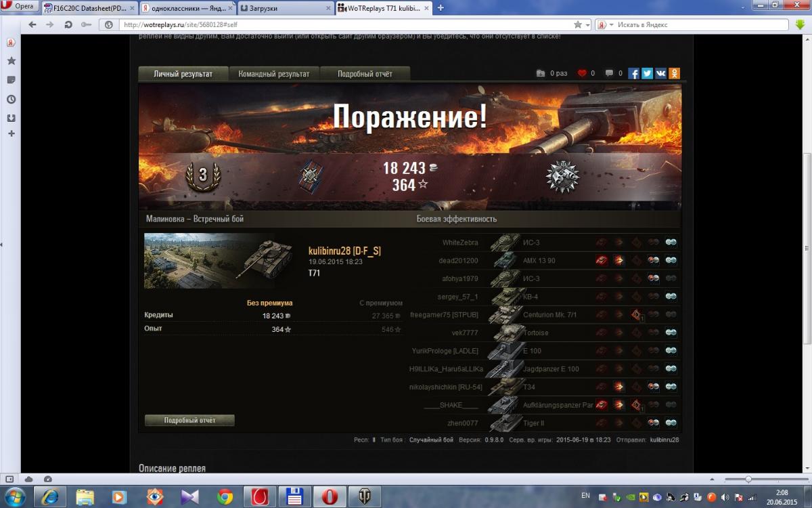Open World of Tanks taskbar icon
Screen dimensions: 812x508
[366, 497]
